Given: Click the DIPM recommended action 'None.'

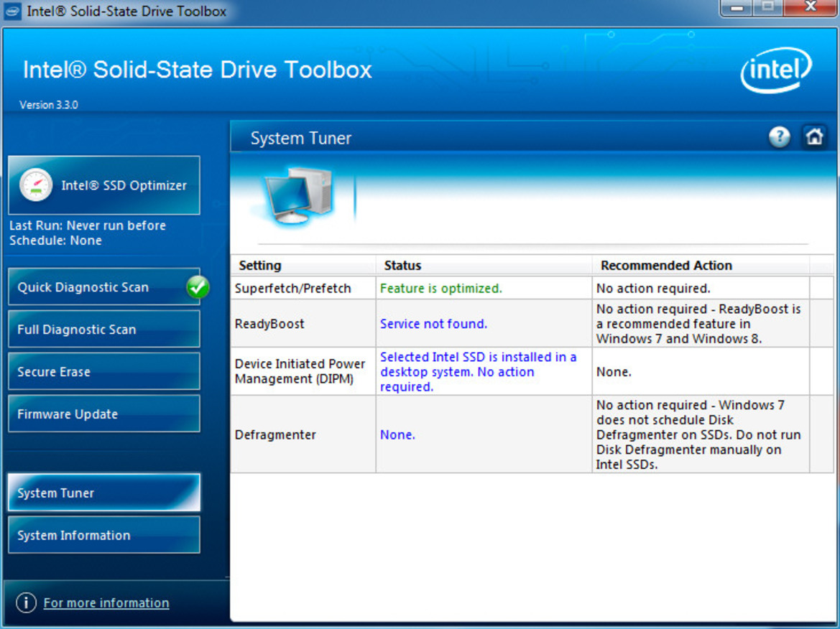Looking at the screenshot, I should point(614,372).
